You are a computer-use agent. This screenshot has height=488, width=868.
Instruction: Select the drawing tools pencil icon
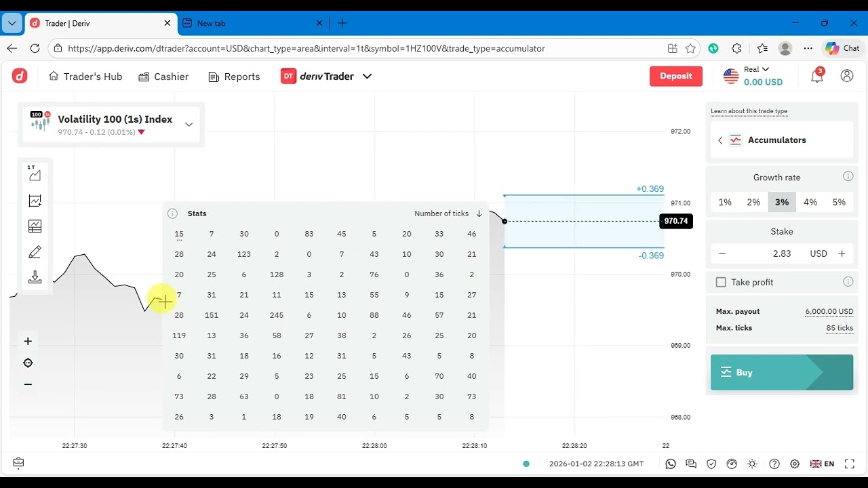click(35, 252)
